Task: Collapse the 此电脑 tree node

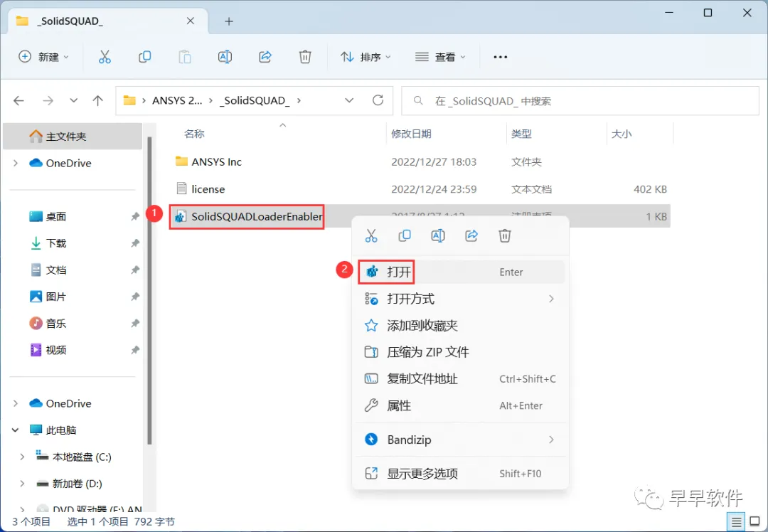Action: point(16,430)
